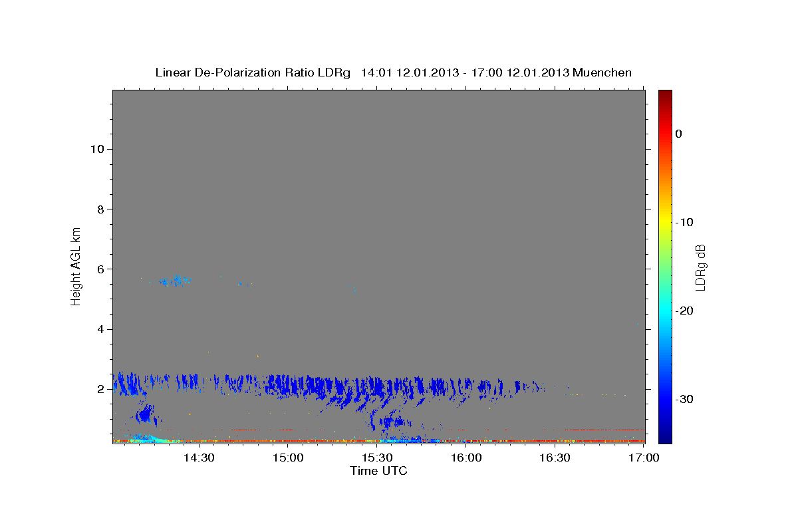Viewport: 798px width, 532px height.
Task: Click the colorbar value label 0
Action: (679, 134)
